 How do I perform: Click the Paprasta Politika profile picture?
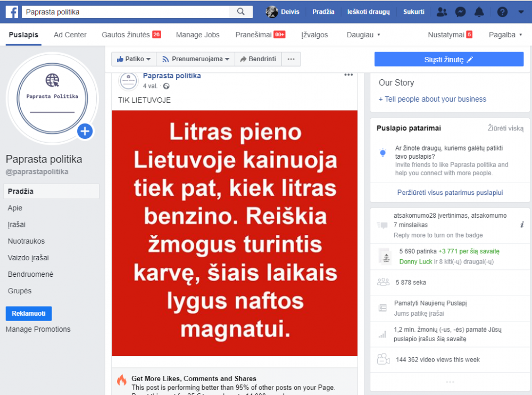[x=52, y=98]
